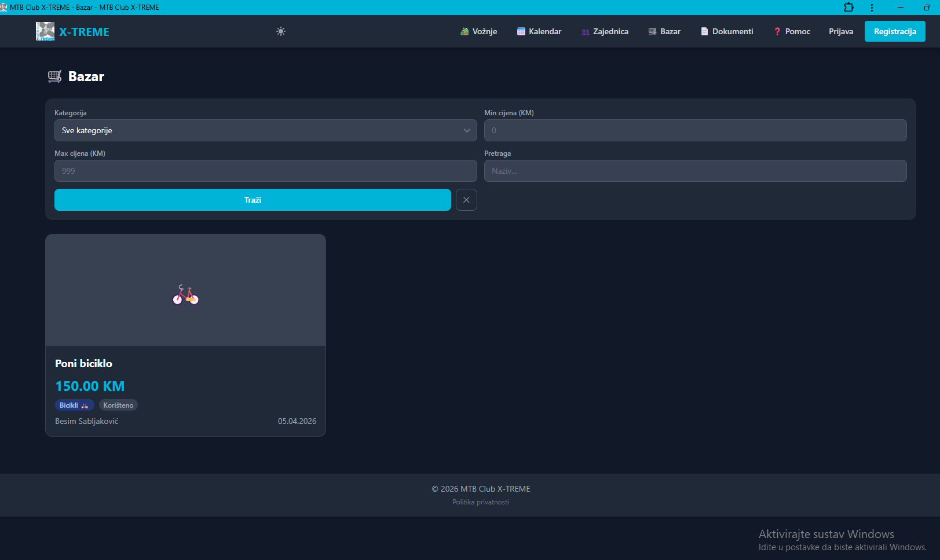Go to the Zajednica section
This screenshot has width=940, height=560.
[x=605, y=31]
